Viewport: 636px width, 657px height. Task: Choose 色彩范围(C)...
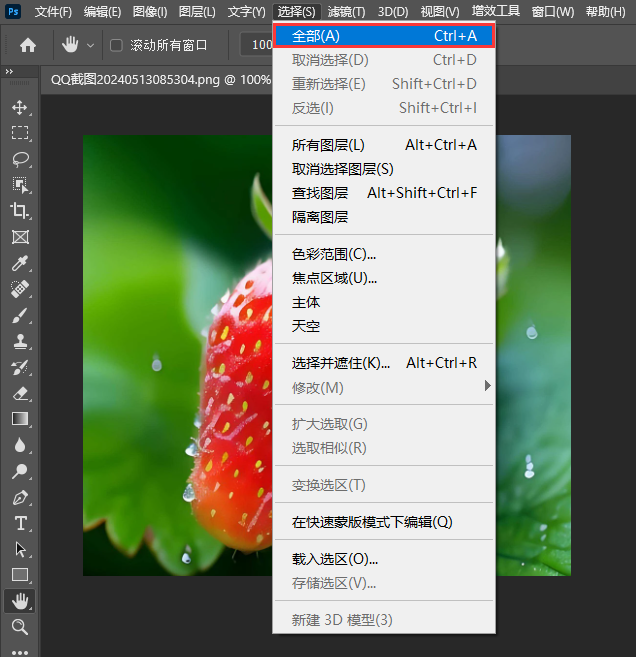[x=384, y=254]
